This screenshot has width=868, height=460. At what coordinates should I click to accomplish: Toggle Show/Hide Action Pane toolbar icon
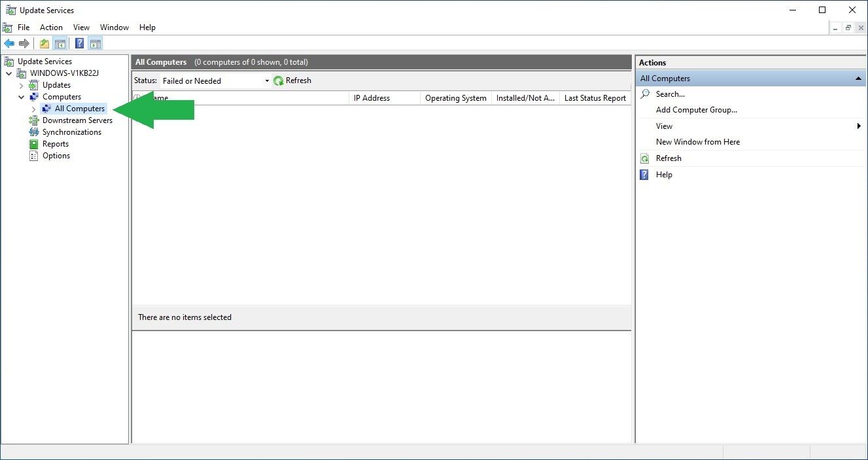[95, 44]
